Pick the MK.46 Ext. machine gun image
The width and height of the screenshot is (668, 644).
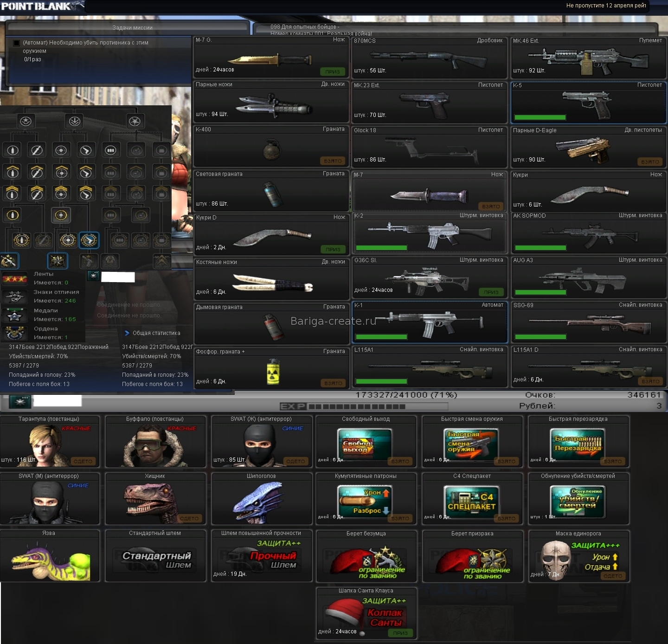point(588,60)
